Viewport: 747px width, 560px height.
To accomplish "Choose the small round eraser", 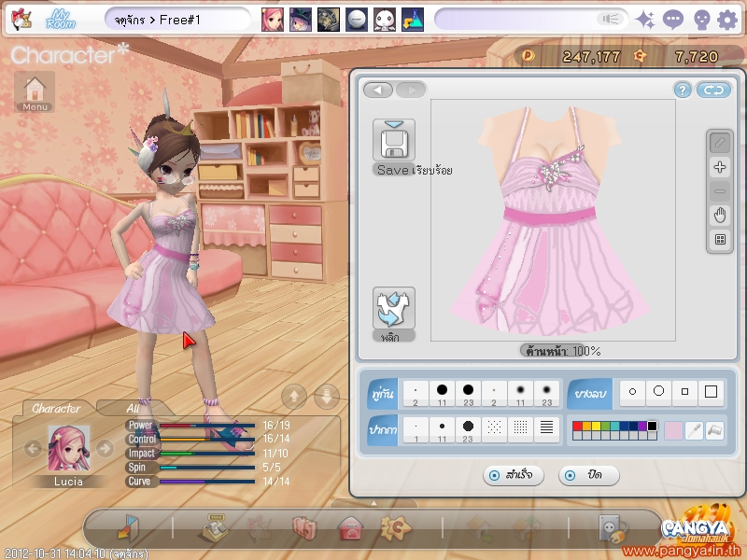I will click(x=633, y=391).
